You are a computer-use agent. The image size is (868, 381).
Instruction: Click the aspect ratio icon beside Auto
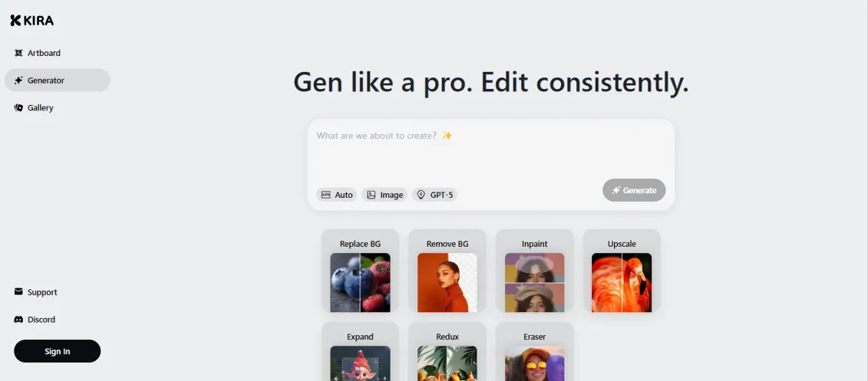pos(326,195)
